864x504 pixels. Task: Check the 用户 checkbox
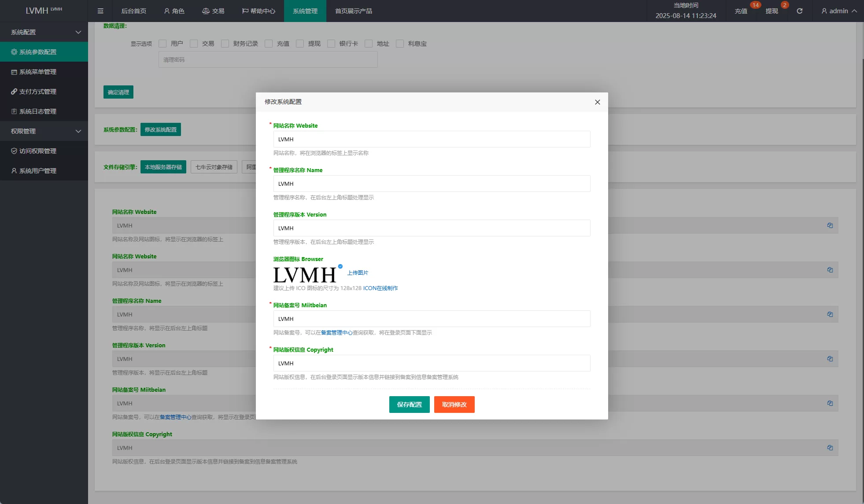click(x=162, y=44)
